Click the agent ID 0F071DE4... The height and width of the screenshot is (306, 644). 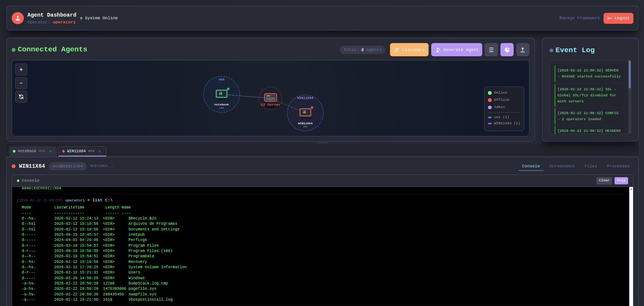[102, 166]
